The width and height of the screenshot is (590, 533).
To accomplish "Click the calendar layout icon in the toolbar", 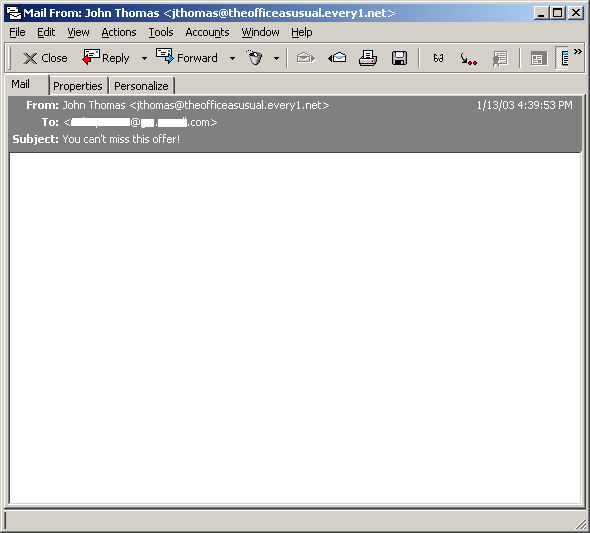I will click(x=539, y=59).
